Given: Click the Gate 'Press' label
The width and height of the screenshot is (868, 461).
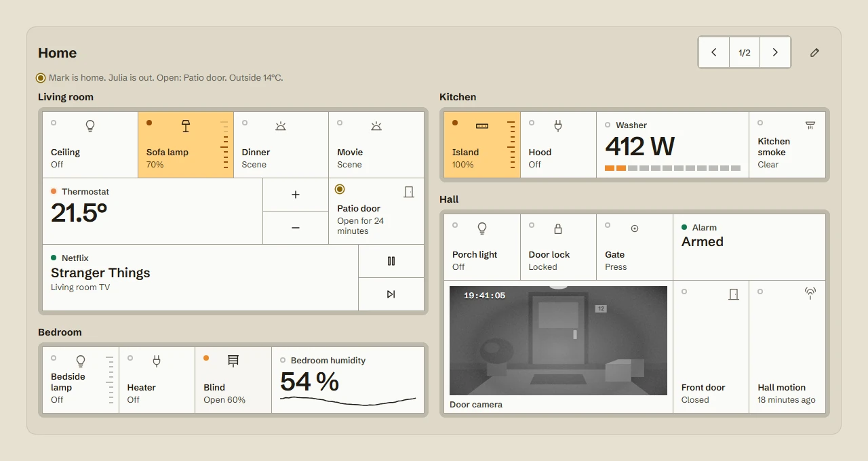Looking at the screenshot, I should pyautogui.click(x=616, y=267).
